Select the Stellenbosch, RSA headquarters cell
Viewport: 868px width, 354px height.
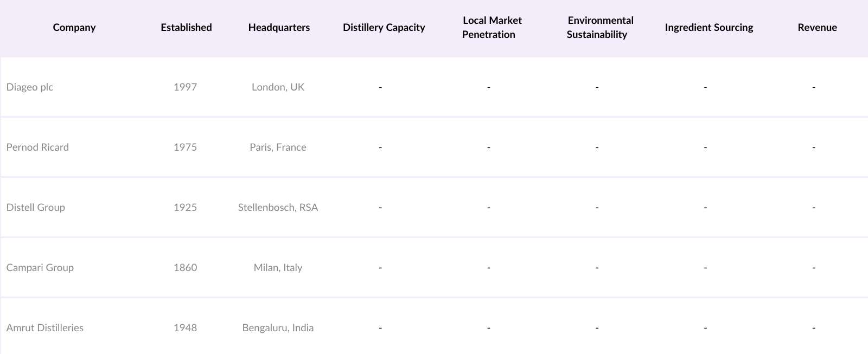(x=278, y=207)
